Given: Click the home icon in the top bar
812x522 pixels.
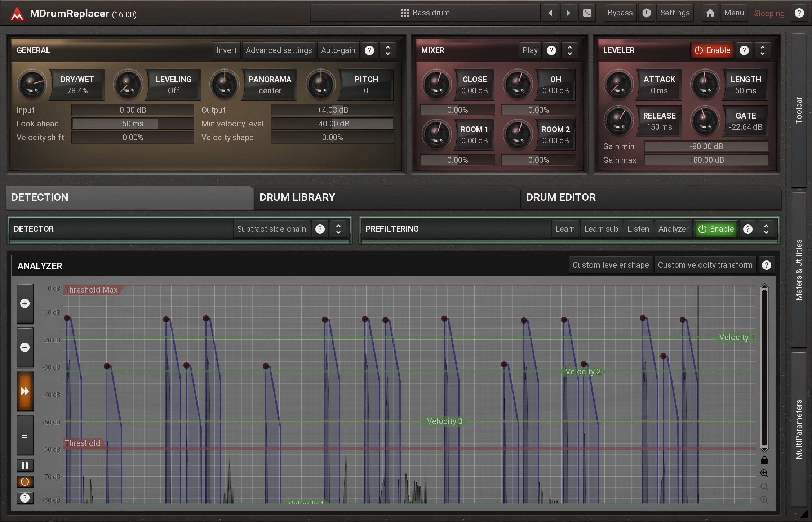Looking at the screenshot, I should point(710,13).
